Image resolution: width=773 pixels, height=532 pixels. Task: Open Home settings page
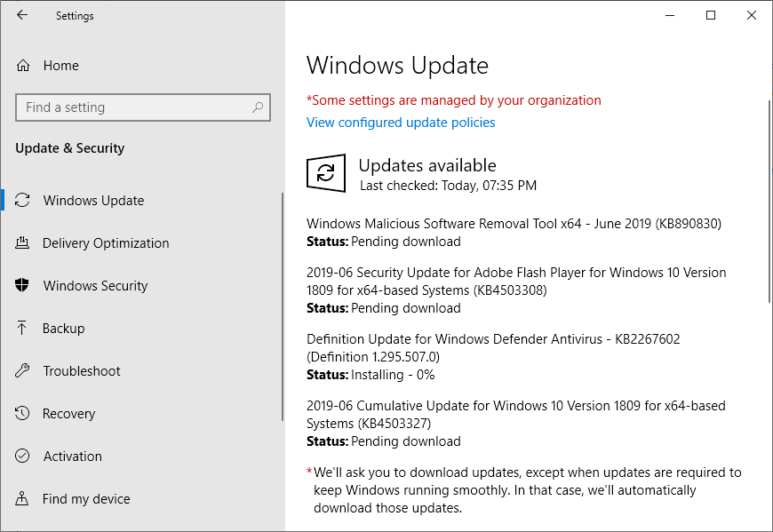pyautogui.click(x=60, y=66)
